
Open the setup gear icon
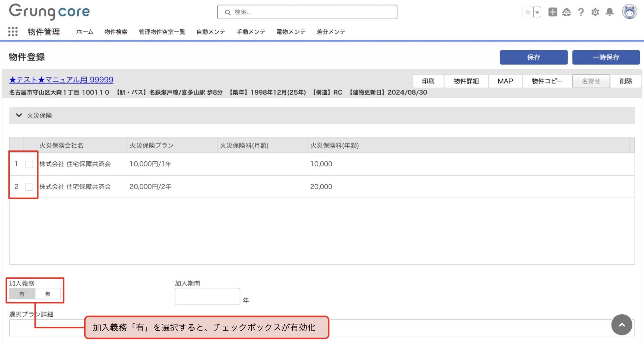tap(595, 12)
